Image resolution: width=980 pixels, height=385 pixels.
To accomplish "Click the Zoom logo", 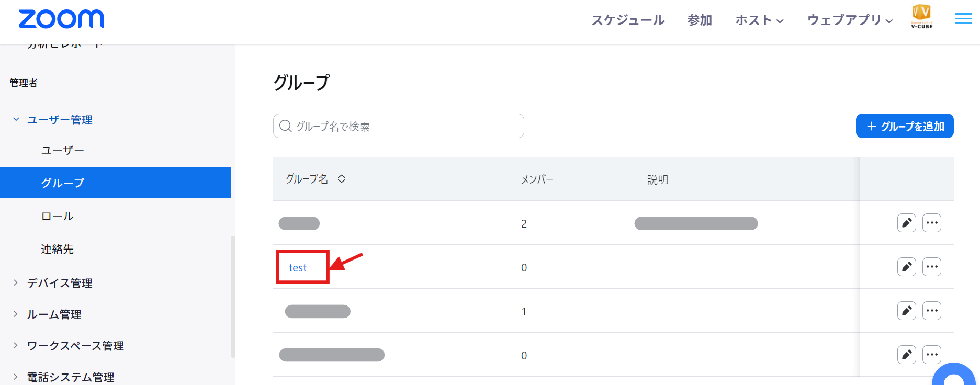I will [x=61, y=19].
